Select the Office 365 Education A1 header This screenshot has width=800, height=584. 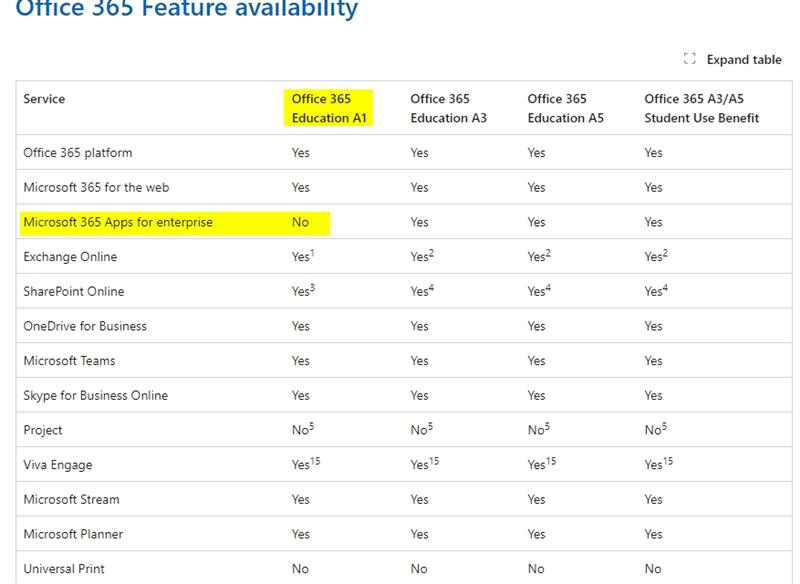[x=329, y=108]
